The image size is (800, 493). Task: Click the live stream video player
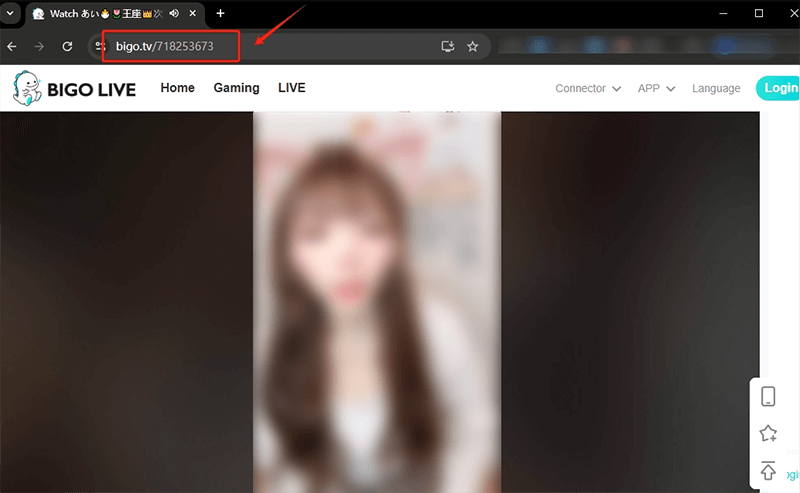pyautogui.click(x=380, y=302)
